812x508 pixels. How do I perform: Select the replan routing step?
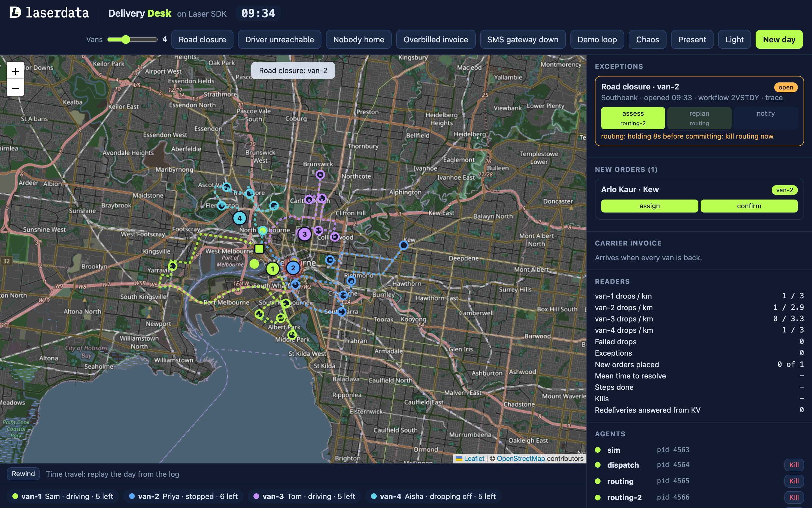[x=699, y=118]
